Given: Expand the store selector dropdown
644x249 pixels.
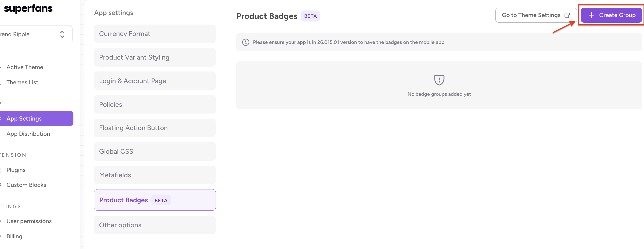Looking at the screenshot, I should pos(62,34).
